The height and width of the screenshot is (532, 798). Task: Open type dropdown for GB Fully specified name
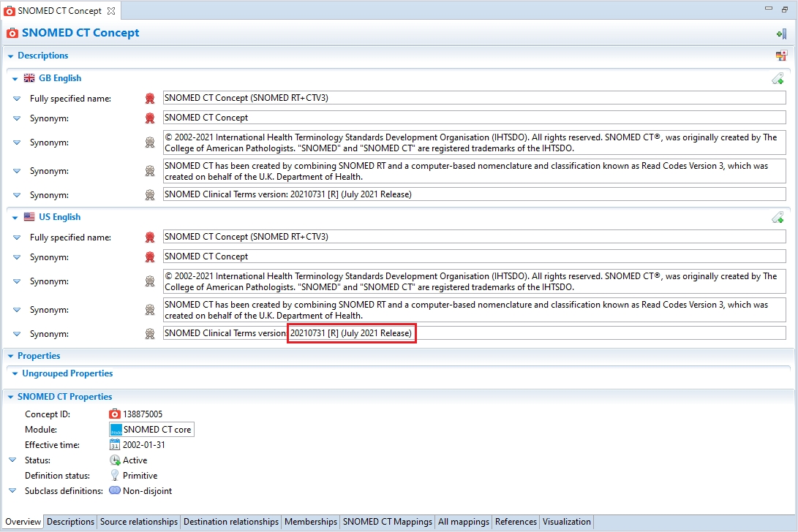(17, 99)
